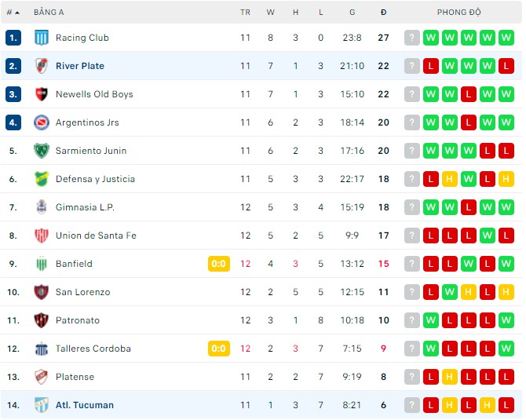
Task: Click the PHONG ĐỘ form column header
Action: tap(459, 13)
